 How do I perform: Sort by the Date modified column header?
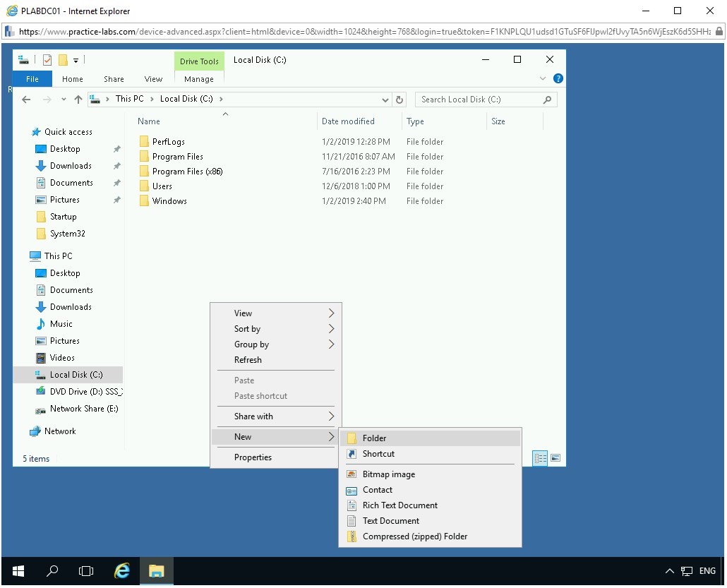(x=348, y=121)
